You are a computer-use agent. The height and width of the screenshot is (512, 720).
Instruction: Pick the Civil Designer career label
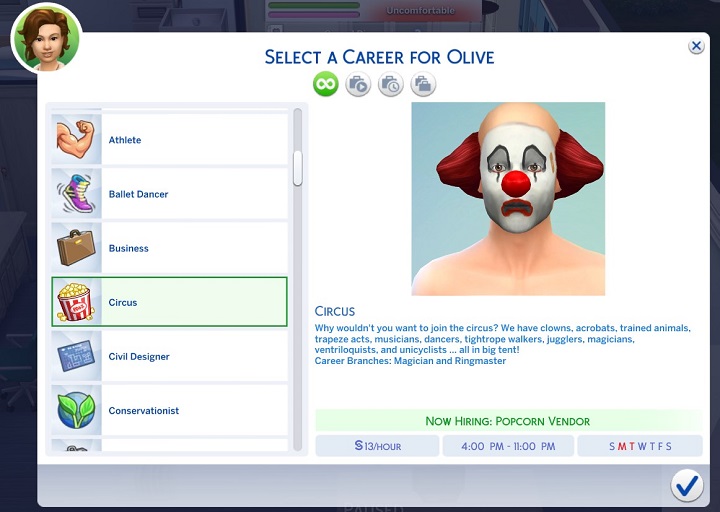(139, 357)
